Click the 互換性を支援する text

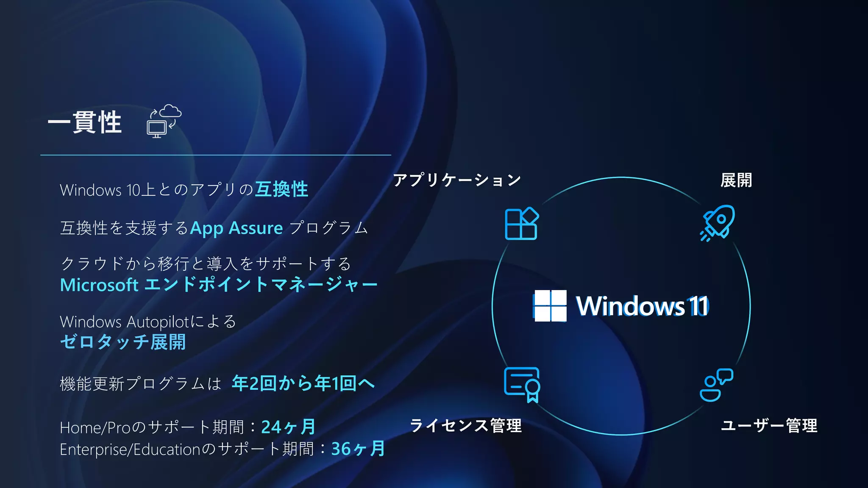(124, 228)
